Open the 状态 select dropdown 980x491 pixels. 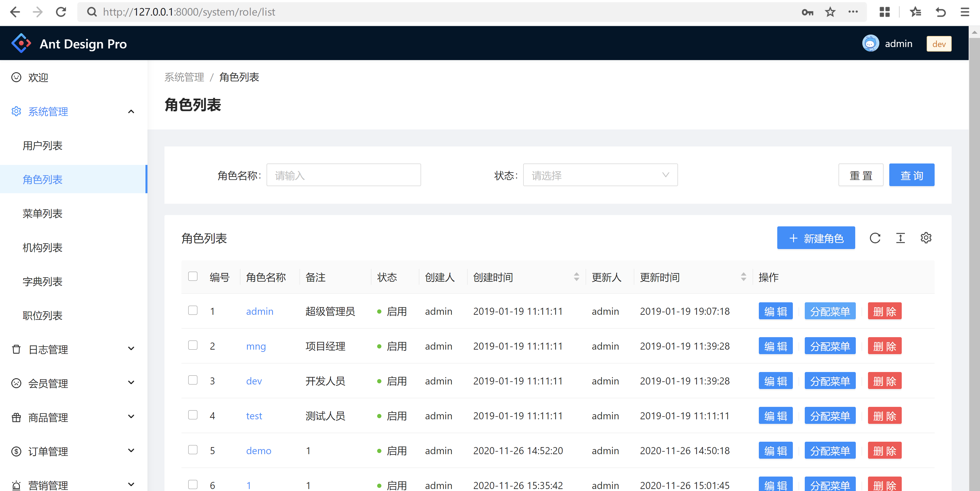[x=600, y=175]
